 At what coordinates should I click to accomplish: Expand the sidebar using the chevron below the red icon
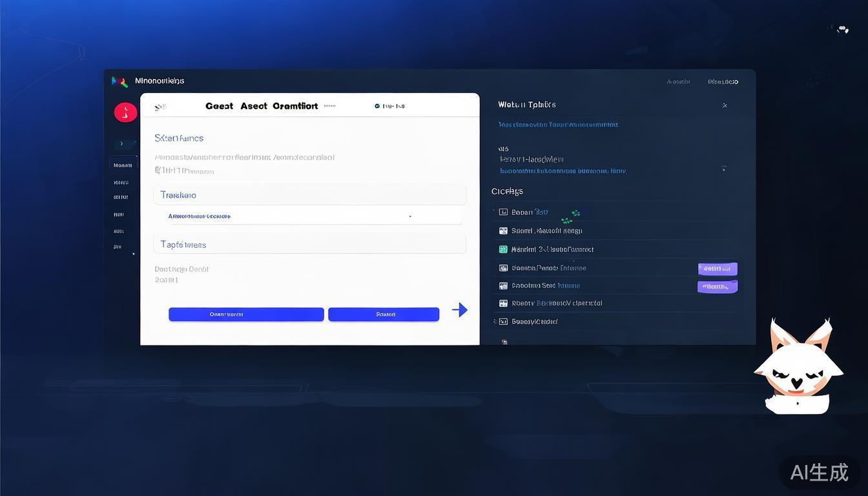pos(122,144)
